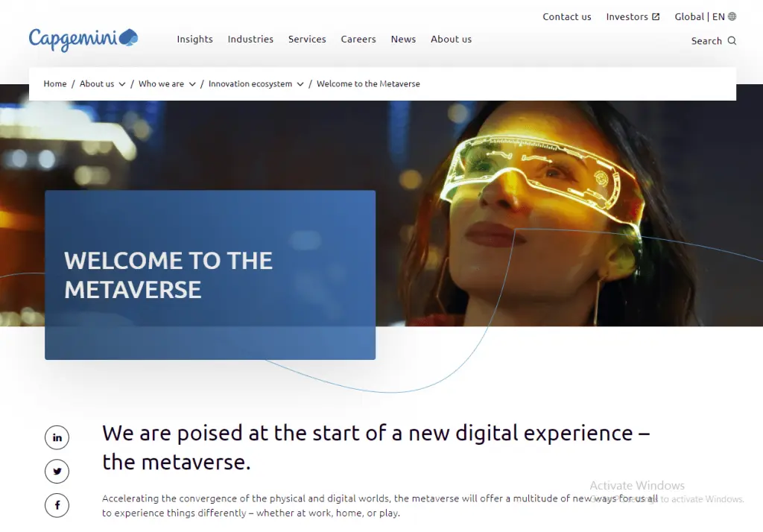Click the Contact us link
763x532 pixels.
(567, 16)
